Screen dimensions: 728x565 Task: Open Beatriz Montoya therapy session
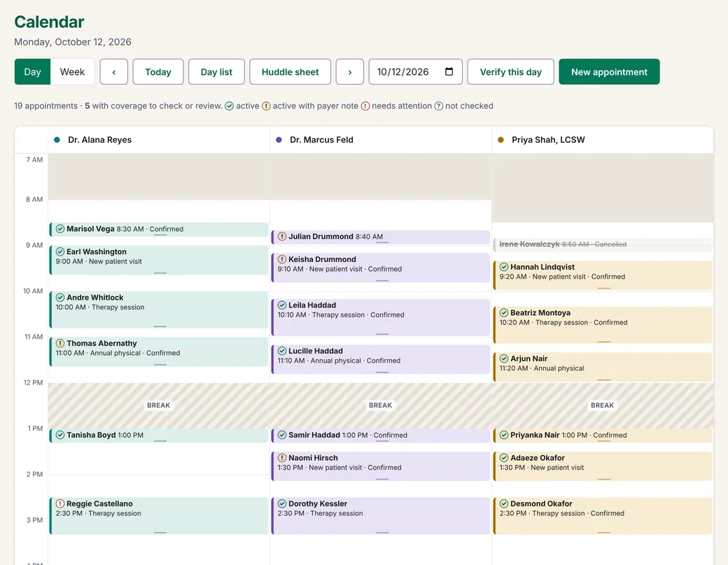(603, 325)
